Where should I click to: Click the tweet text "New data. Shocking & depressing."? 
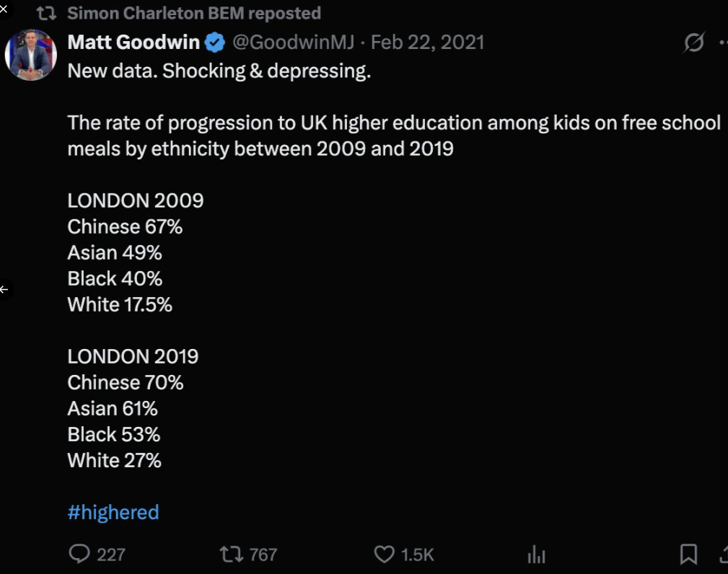219,71
